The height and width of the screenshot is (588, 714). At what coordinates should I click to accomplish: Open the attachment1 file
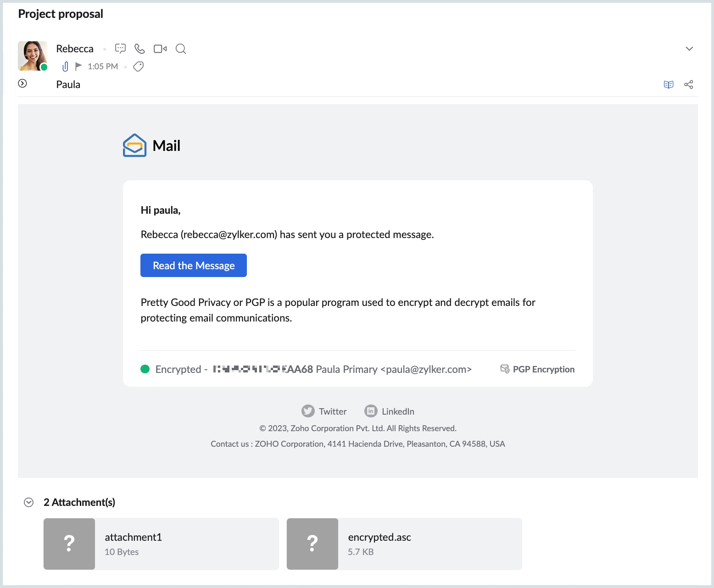point(161,544)
